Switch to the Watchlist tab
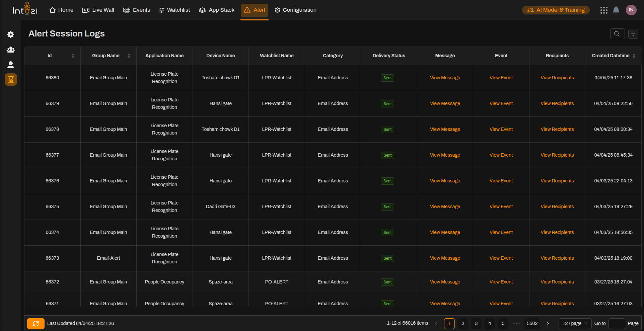644x331 pixels. [x=174, y=10]
